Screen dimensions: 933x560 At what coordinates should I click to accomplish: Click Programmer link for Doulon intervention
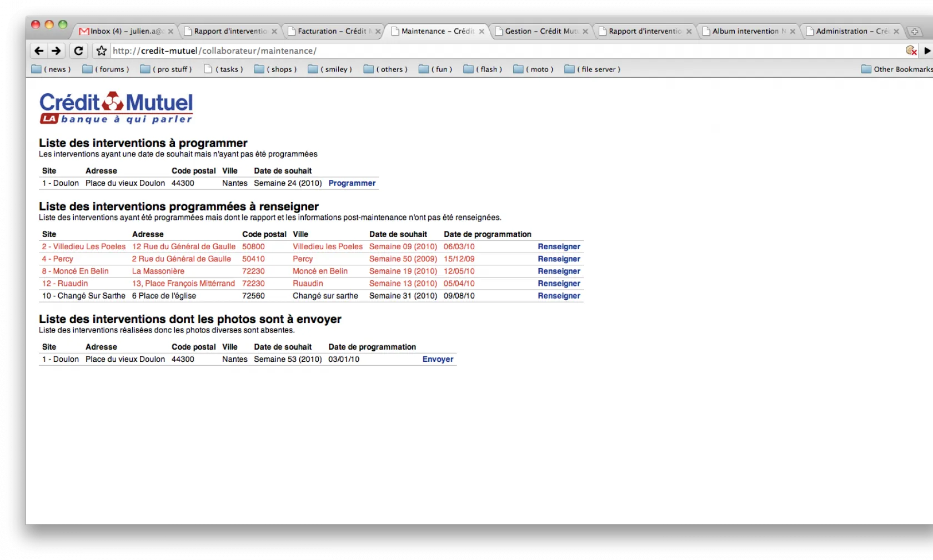pyautogui.click(x=352, y=183)
